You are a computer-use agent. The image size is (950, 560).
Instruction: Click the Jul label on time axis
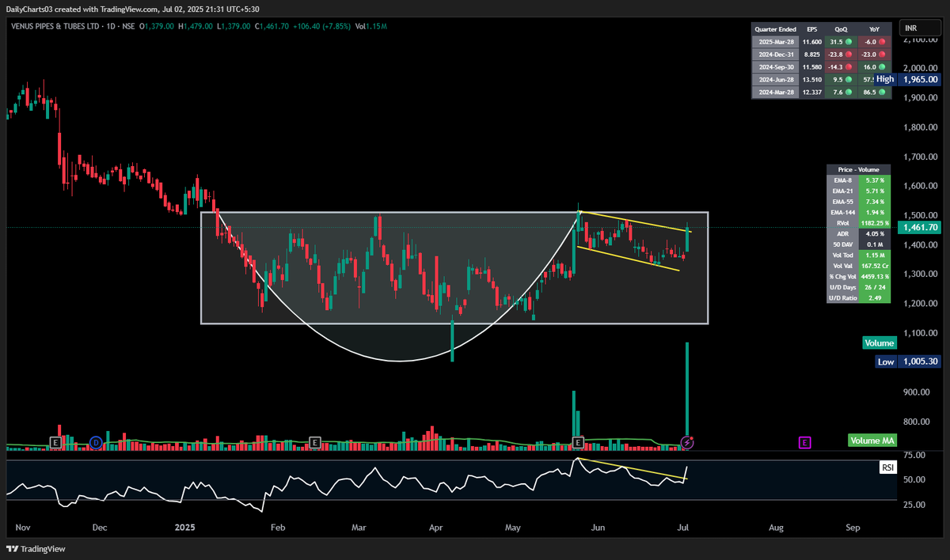click(x=682, y=527)
